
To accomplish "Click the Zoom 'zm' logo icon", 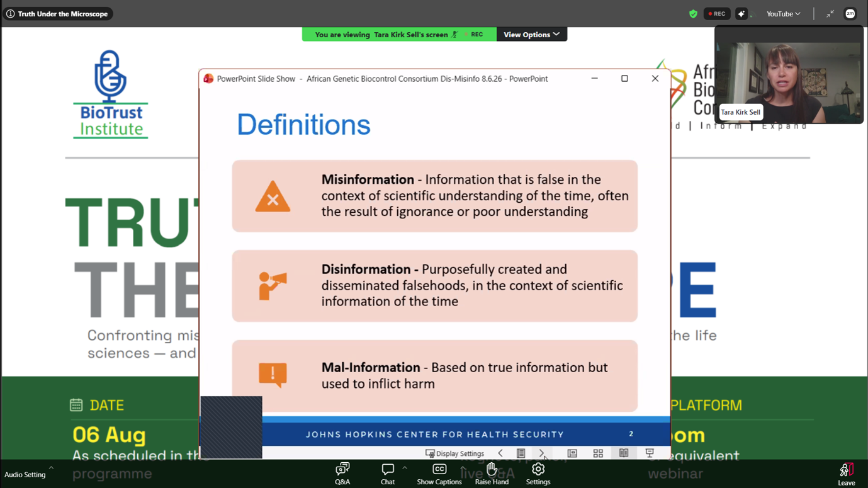I will [850, 14].
